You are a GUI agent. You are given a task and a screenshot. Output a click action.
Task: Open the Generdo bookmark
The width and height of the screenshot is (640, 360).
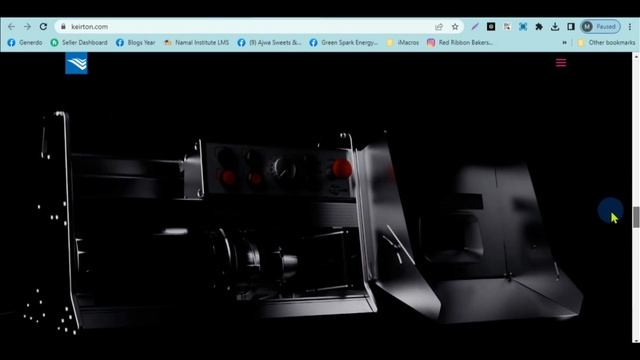25,42
